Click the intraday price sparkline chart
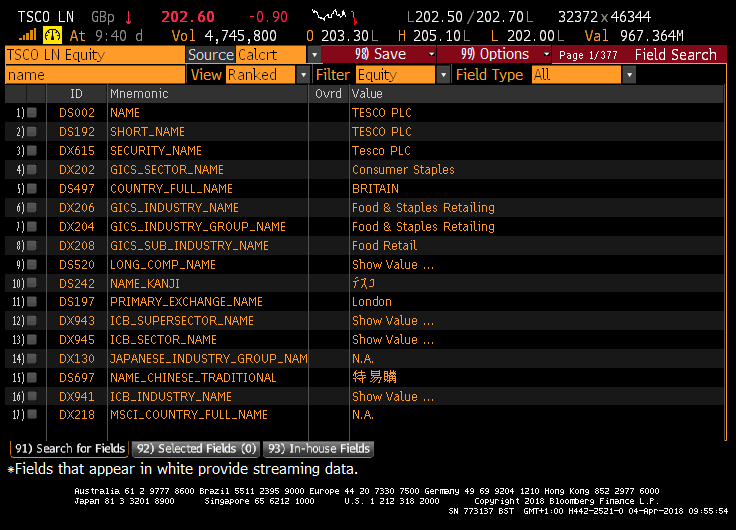The height and width of the screenshot is (530, 736). pos(334,16)
